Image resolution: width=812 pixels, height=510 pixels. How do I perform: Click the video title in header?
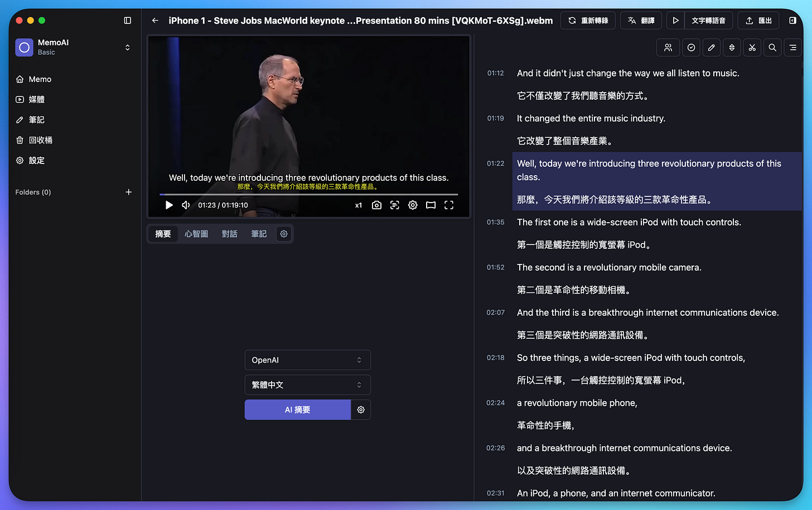click(360, 21)
